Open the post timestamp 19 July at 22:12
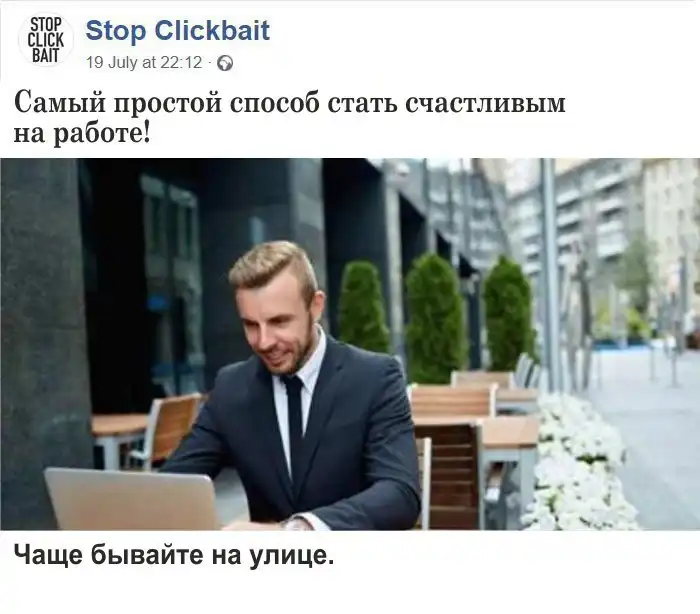 click(x=144, y=63)
